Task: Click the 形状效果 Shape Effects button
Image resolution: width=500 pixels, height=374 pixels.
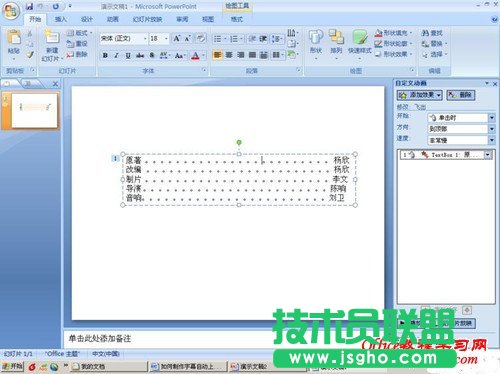Action: [393, 54]
